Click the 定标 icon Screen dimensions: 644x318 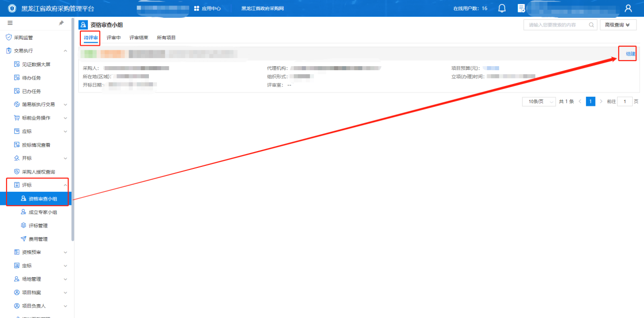click(17, 266)
